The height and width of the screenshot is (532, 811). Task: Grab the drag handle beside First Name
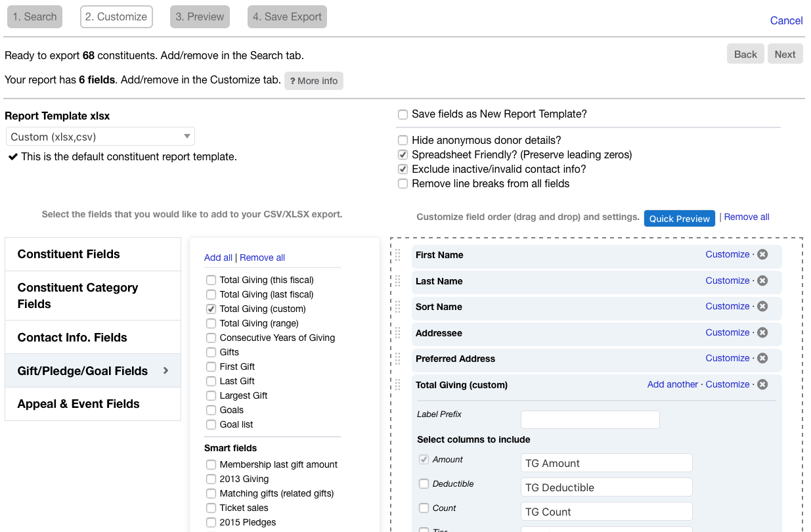point(397,255)
